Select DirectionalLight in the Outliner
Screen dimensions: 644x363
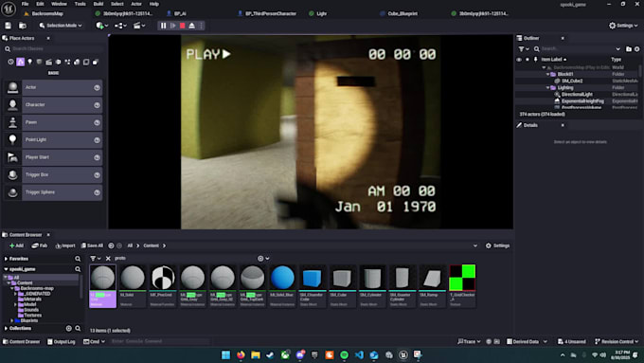coord(577,95)
